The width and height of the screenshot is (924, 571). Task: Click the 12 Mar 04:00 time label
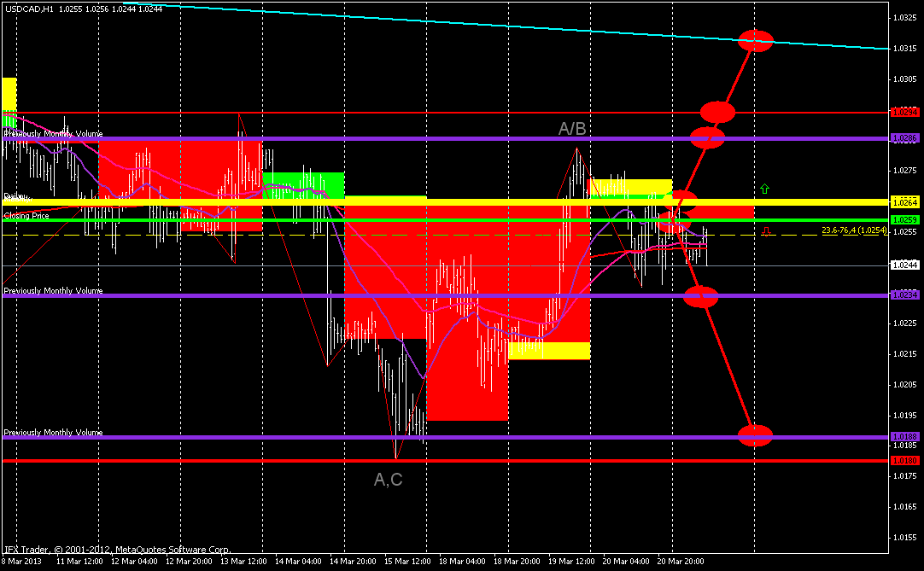[134, 561]
